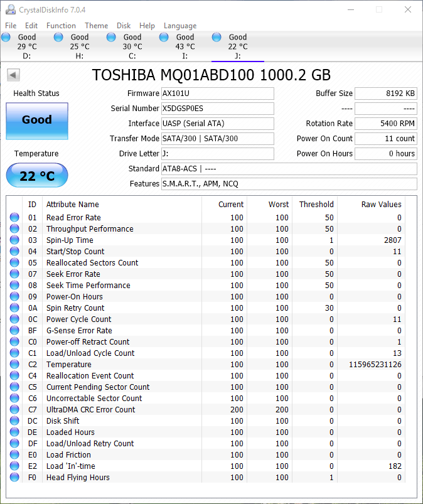Viewport: 423px width, 504px height.
Task: Click the TOSHIBA MQ01ABD100 1000.2 GB title
Action: pos(211,75)
